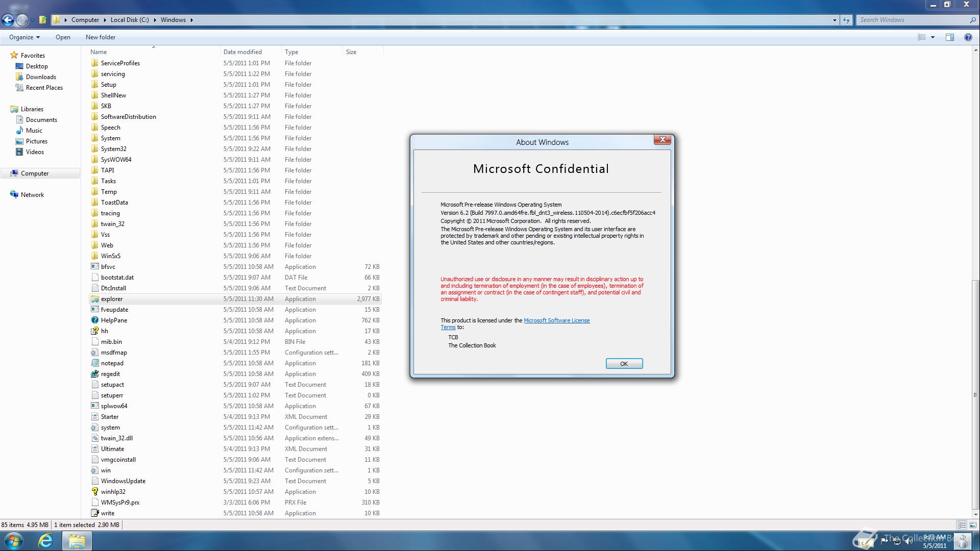Switch to Details view icon in the status bar
The height and width of the screenshot is (551, 980).
(x=962, y=525)
